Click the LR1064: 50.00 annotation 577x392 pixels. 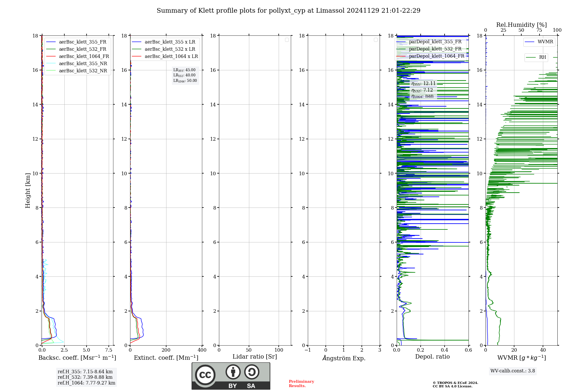pyautogui.click(x=185, y=81)
